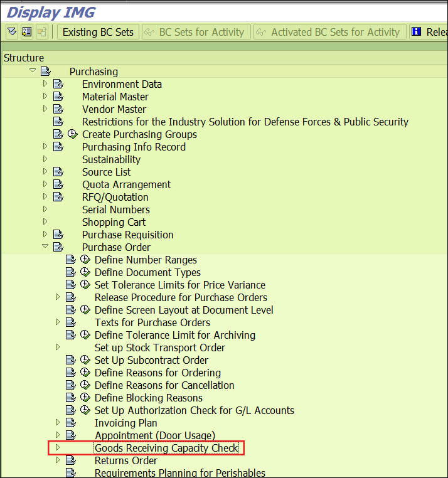Execute Set Up Authorization Check G/L Accounts

pos(85,410)
